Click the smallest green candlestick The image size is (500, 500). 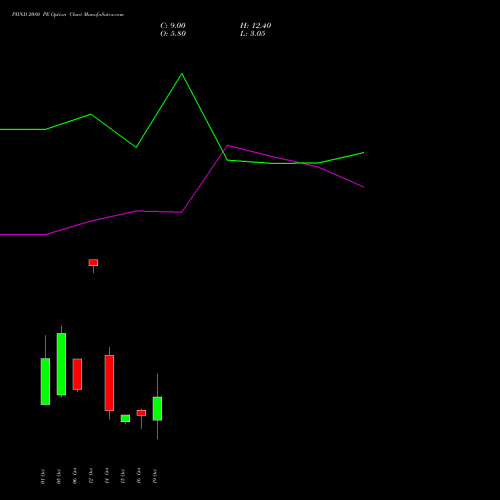(125, 418)
